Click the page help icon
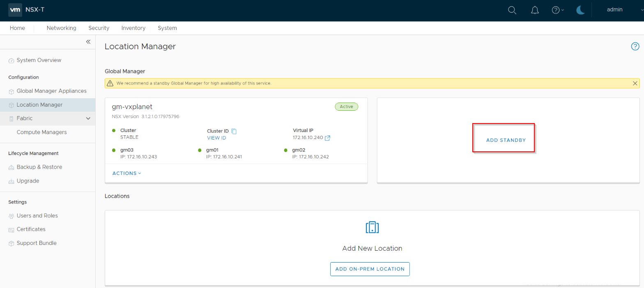Viewport: 644px width, 288px height. coord(635,46)
